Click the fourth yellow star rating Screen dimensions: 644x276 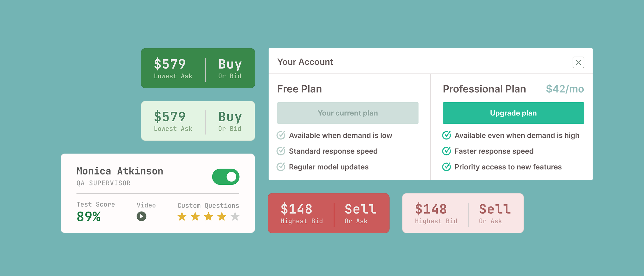(x=222, y=216)
